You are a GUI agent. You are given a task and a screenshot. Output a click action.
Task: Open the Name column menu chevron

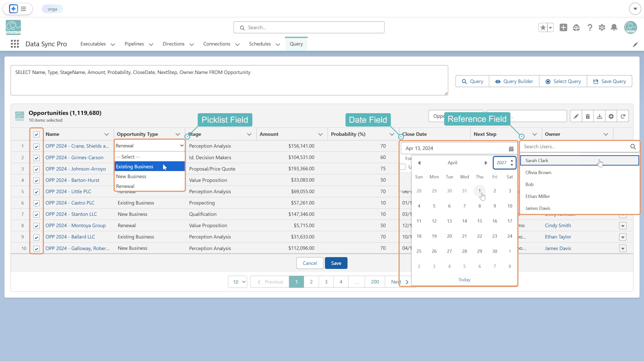pyautogui.click(x=106, y=134)
